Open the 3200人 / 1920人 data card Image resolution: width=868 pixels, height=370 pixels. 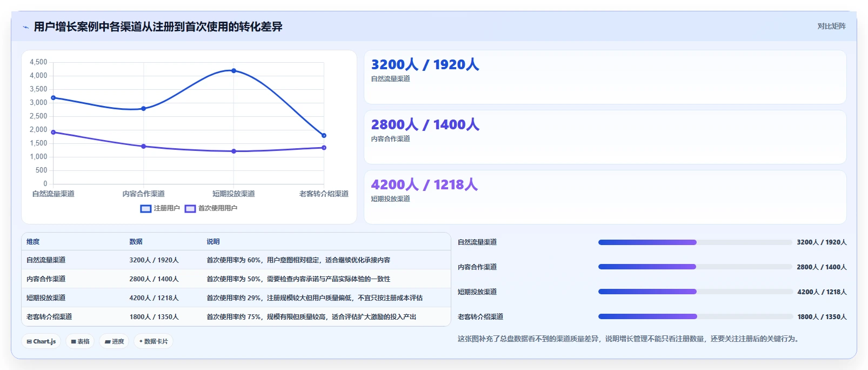pos(605,77)
